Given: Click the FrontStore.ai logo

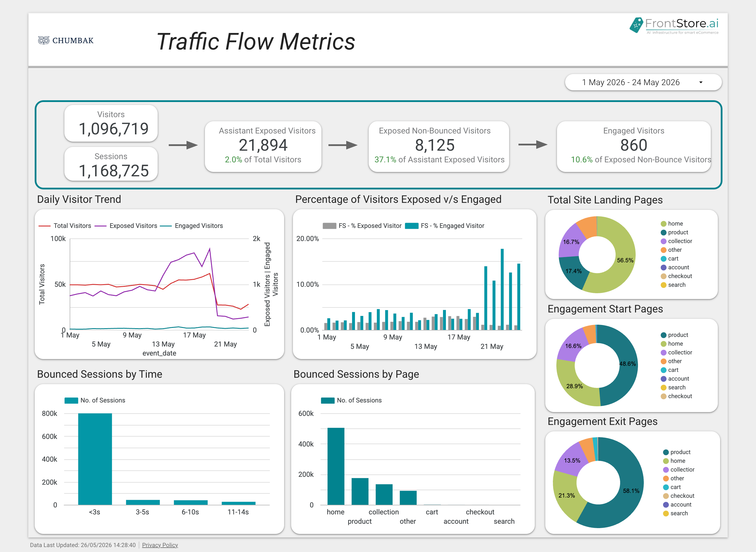Looking at the screenshot, I should pos(674,25).
